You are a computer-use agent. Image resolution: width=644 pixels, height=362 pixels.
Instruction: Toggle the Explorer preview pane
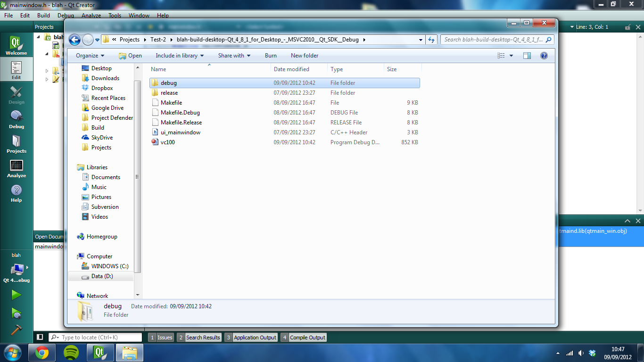click(x=527, y=56)
